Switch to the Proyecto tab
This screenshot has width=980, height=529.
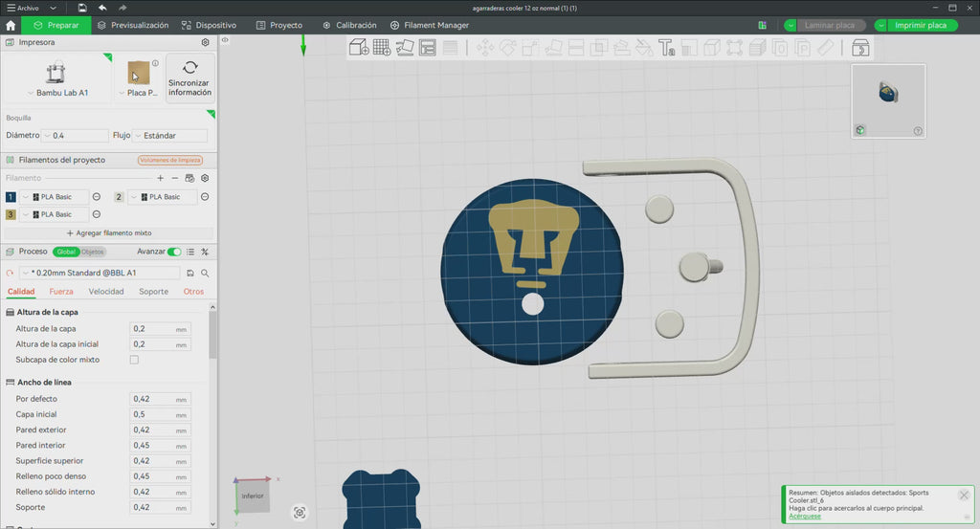(279, 26)
